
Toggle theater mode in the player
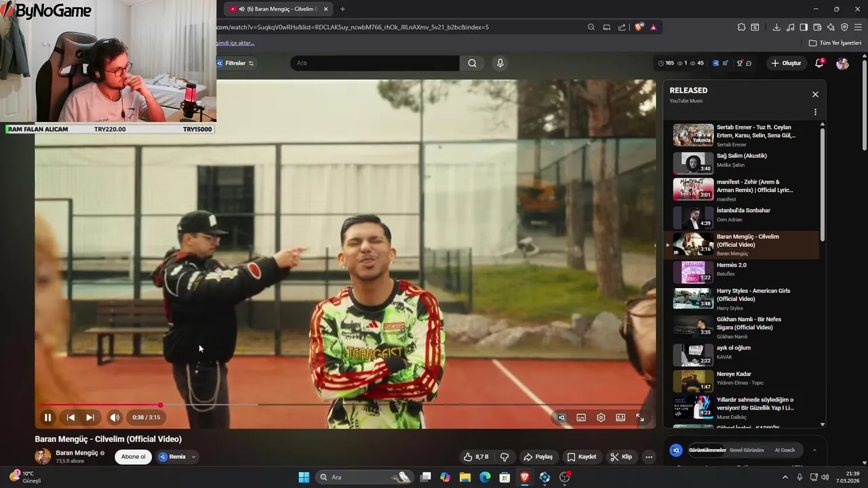(620, 418)
